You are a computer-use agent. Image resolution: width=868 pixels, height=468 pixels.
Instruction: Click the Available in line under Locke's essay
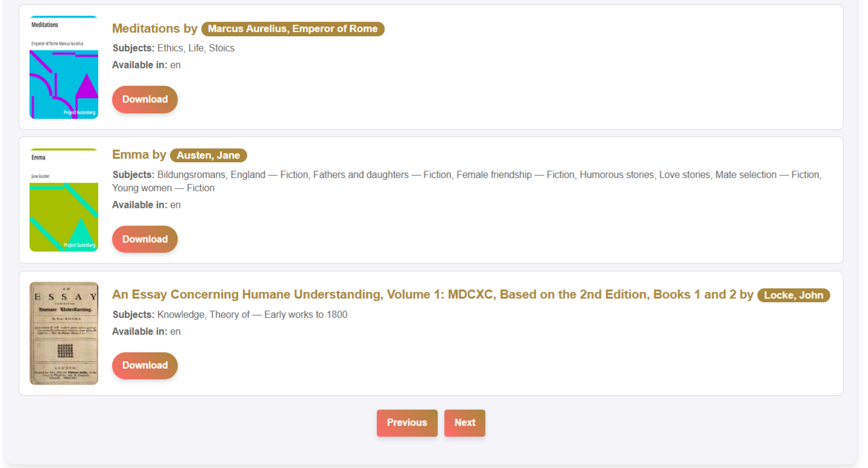(147, 332)
